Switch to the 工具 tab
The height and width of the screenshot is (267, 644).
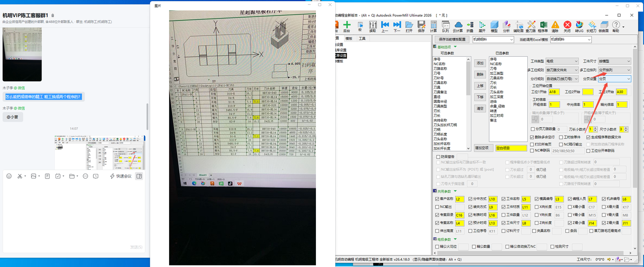coord(362,39)
